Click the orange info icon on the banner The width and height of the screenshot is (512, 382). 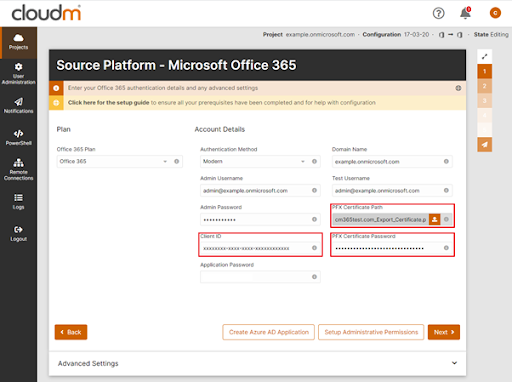(x=56, y=88)
